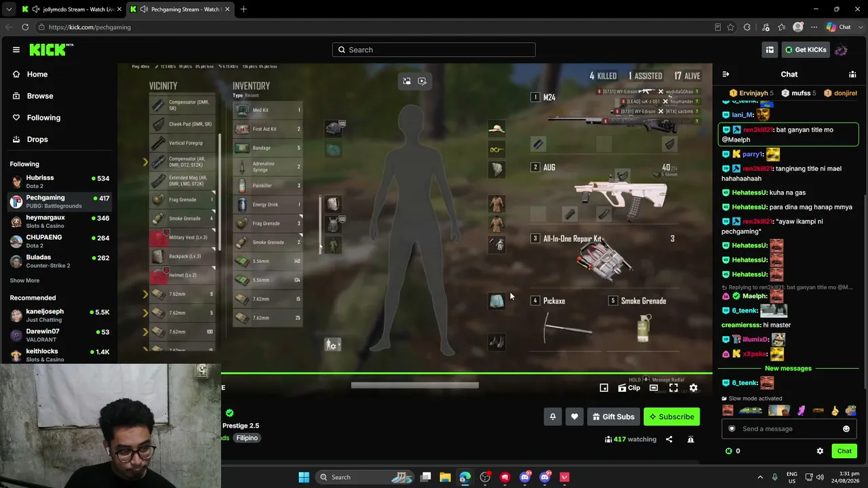Viewport: 868px width, 488px height.
Task: Open the dashboard icon beside Get KICKs
Action: pyautogui.click(x=770, y=49)
